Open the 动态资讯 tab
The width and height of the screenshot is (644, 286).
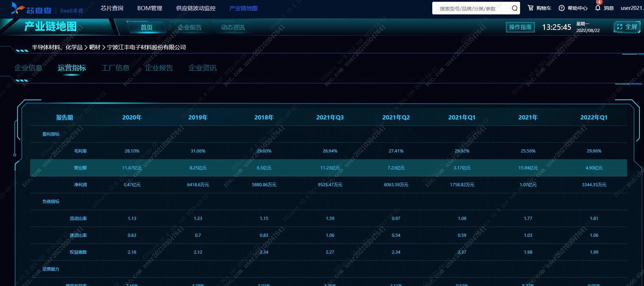coord(233,27)
